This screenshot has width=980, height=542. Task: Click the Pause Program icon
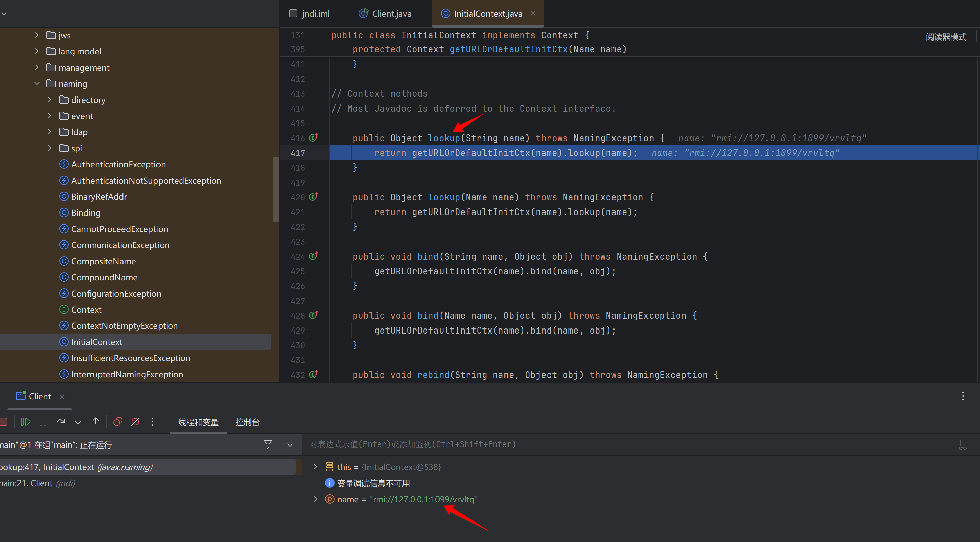(43, 422)
